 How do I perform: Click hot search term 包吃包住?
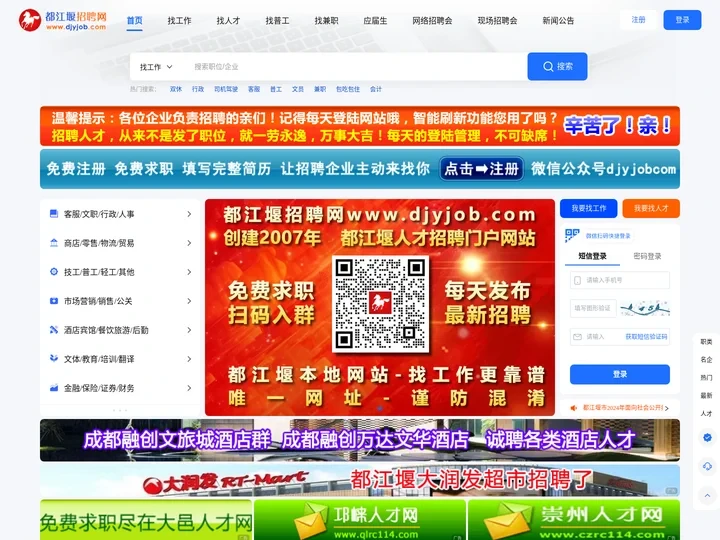coord(348,89)
